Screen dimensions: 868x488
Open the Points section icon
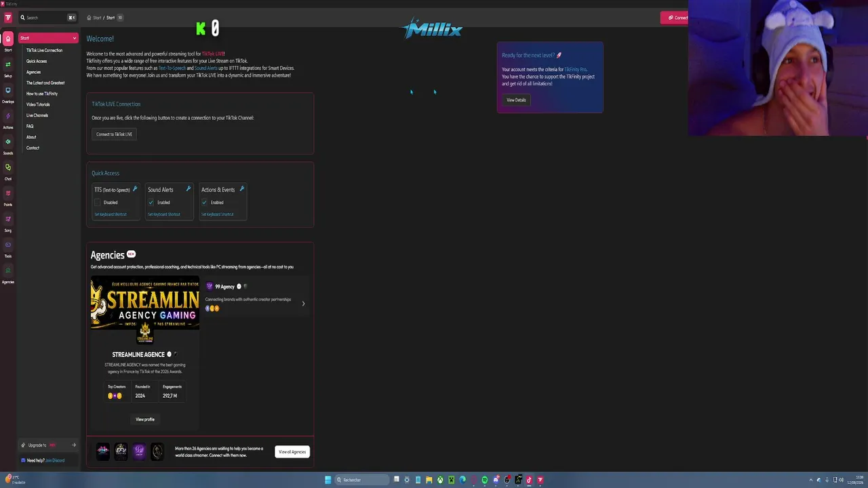pyautogui.click(x=8, y=193)
